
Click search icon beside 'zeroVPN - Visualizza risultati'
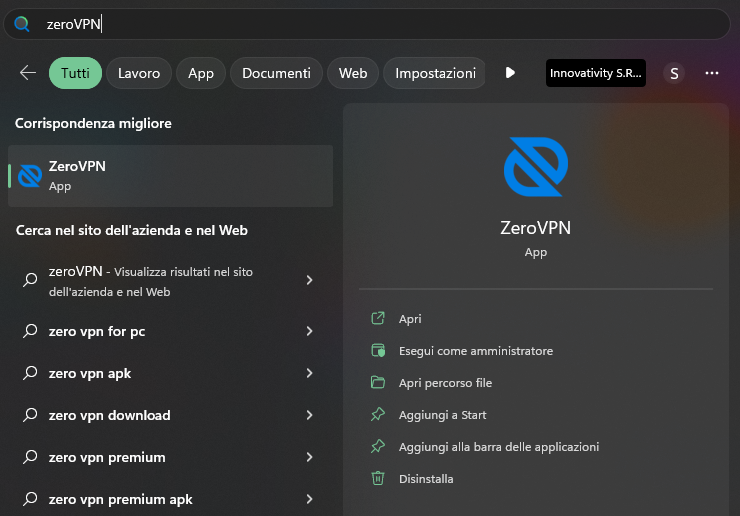[x=30, y=280]
